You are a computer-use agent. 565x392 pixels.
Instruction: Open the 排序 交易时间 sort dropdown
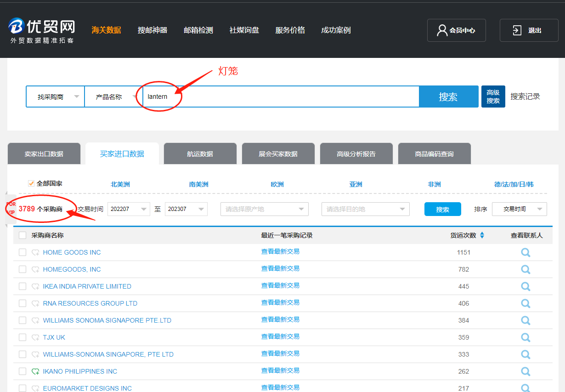(x=519, y=209)
